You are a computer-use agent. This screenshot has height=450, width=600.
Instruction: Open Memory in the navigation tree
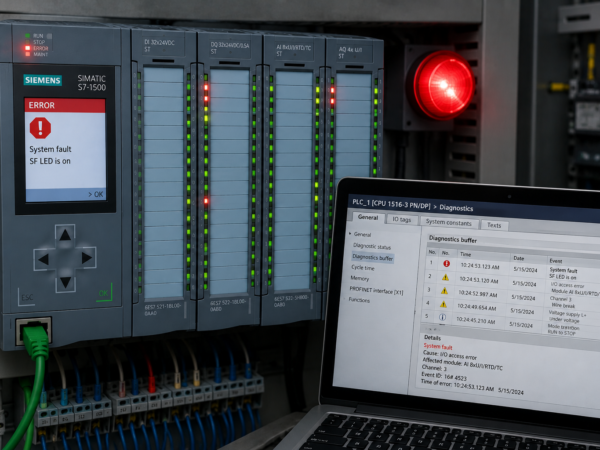coord(360,278)
